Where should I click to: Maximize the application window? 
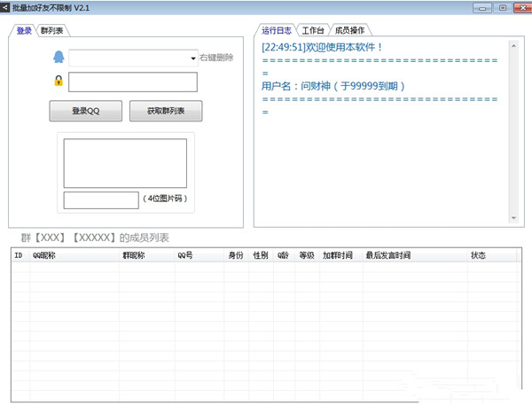coord(503,8)
